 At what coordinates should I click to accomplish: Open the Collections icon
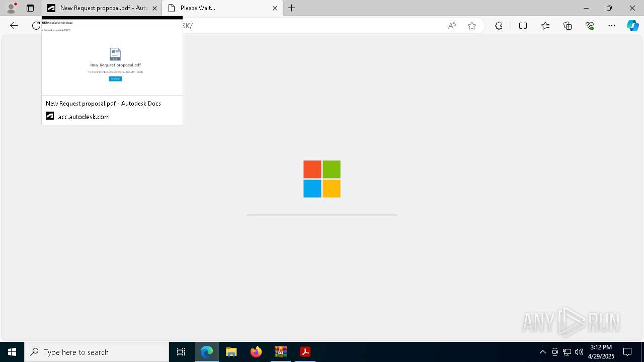(x=568, y=26)
